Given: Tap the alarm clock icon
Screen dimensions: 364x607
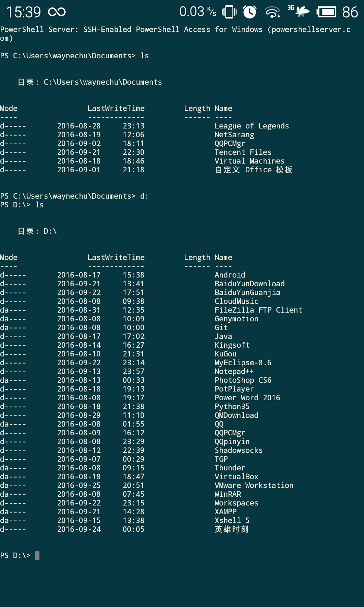Looking at the screenshot, I should (250, 12).
